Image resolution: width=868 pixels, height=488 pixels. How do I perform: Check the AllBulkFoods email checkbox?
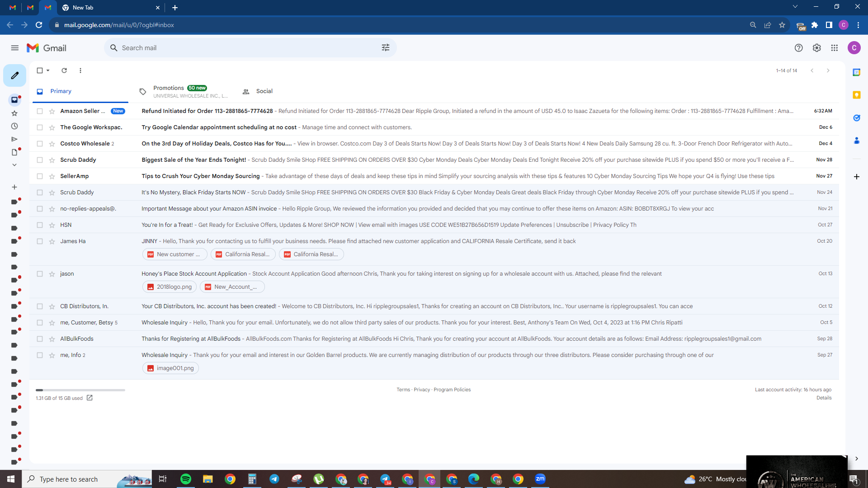click(x=40, y=339)
